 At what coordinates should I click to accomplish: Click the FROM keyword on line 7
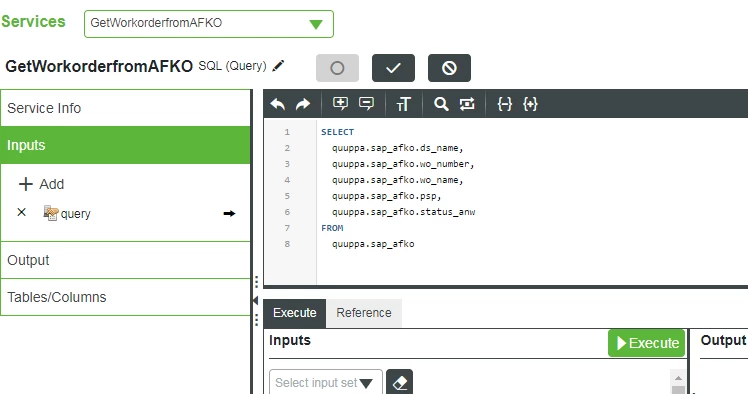332,228
